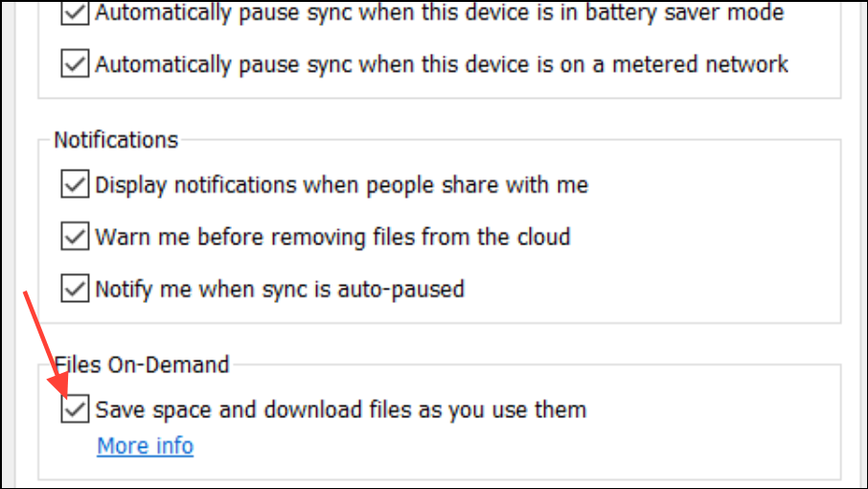Screen dimensions: 868x489
Task: Click the 'Save space and download files' text
Action: [340, 409]
